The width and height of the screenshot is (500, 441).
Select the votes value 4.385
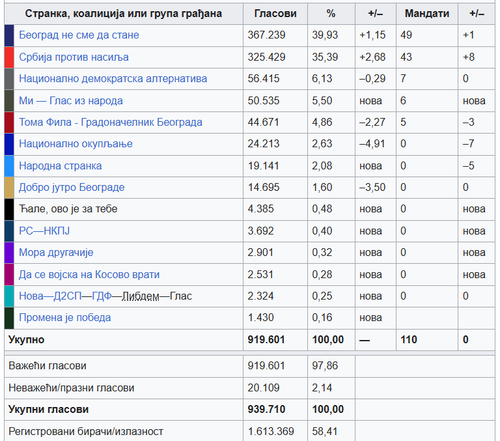pos(261,209)
